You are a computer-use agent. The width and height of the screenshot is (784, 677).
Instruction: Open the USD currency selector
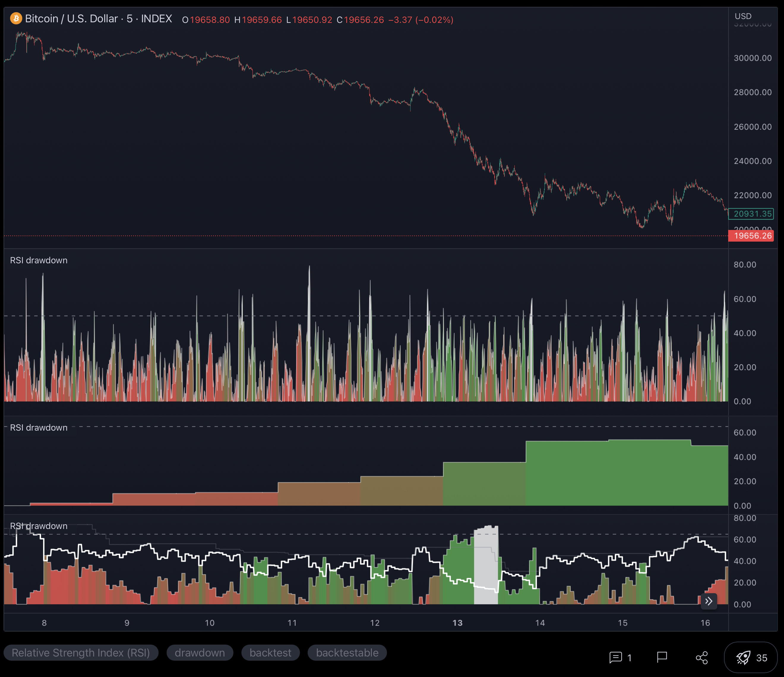coord(743,16)
